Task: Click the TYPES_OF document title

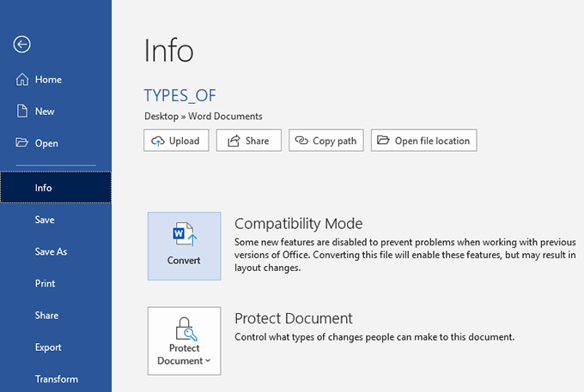Action: [180, 95]
